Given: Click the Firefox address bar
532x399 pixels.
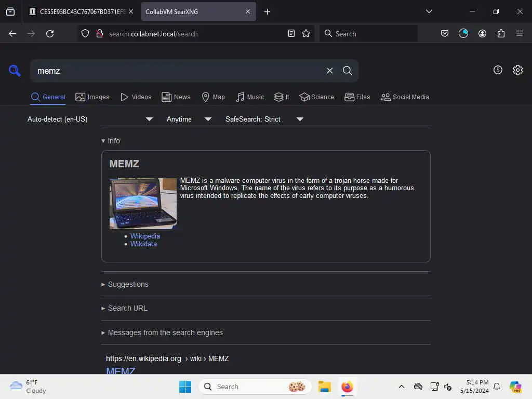Looking at the screenshot, I should [197, 34].
